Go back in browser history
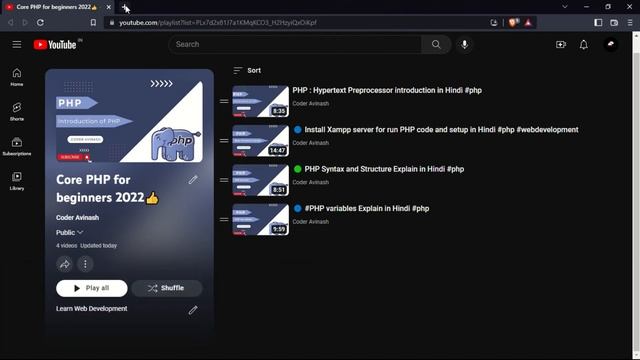The width and height of the screenshot is (640, 360). (x=11, y=22)
